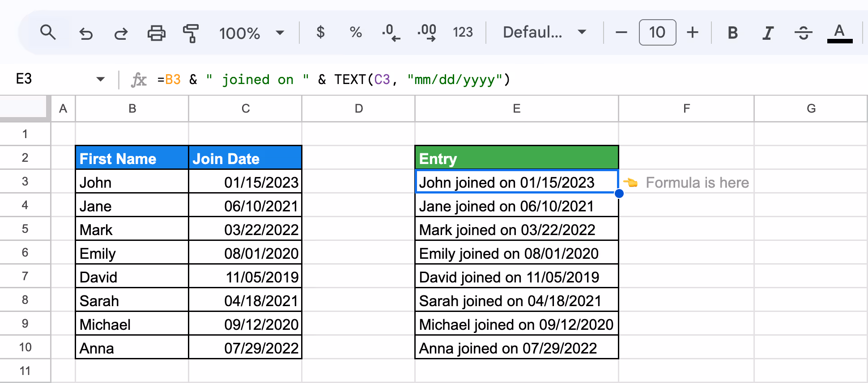
Task: Select the cell containing Emily
Action: 132,253
